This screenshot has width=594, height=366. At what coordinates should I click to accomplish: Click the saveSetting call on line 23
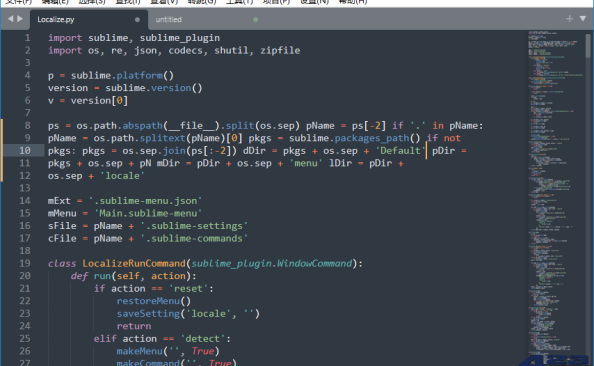(148, 313)
